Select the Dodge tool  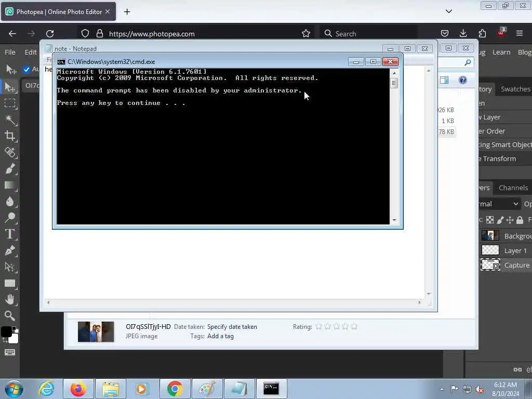pyautogui.click(x=10, y=218)
